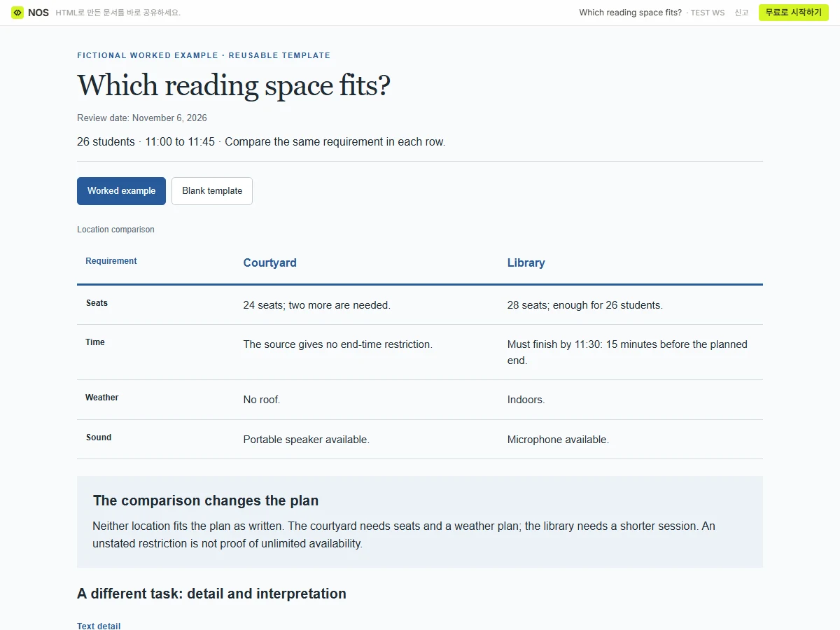Click the 'Neither location fits the plan' paragraph

click(404, 535)
